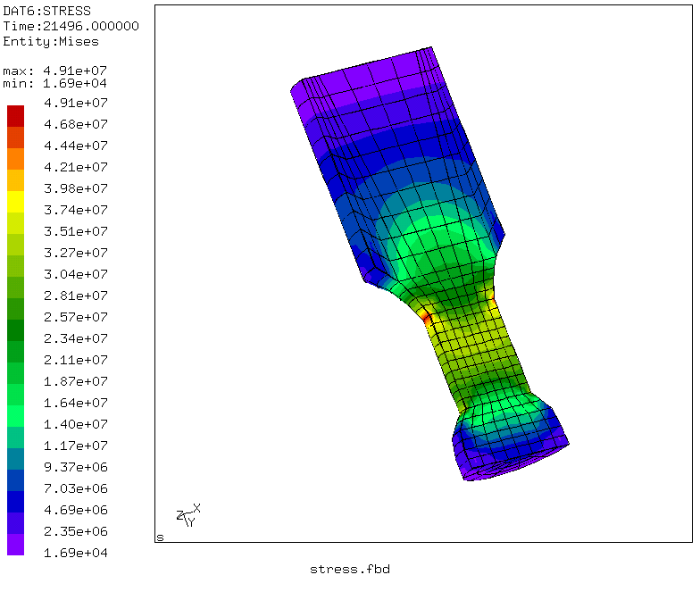Click legend value 2.57e+07

[x=76, y=317]
